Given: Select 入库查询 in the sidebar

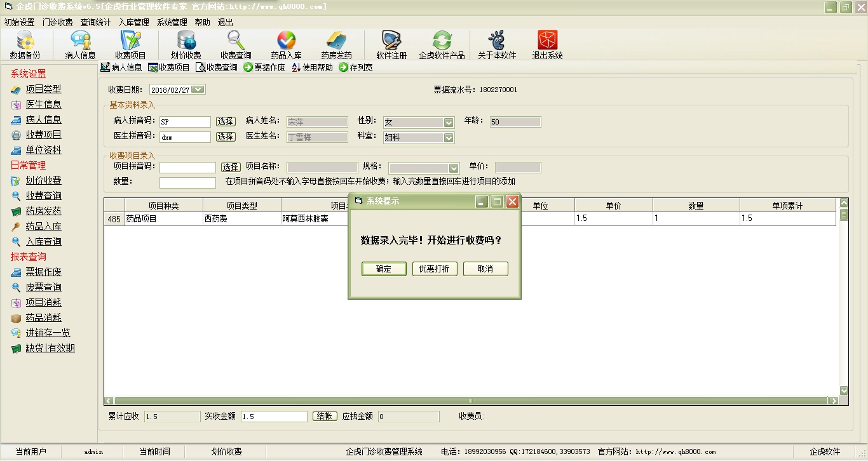Looking at the screenshot, I should [43, 242].
